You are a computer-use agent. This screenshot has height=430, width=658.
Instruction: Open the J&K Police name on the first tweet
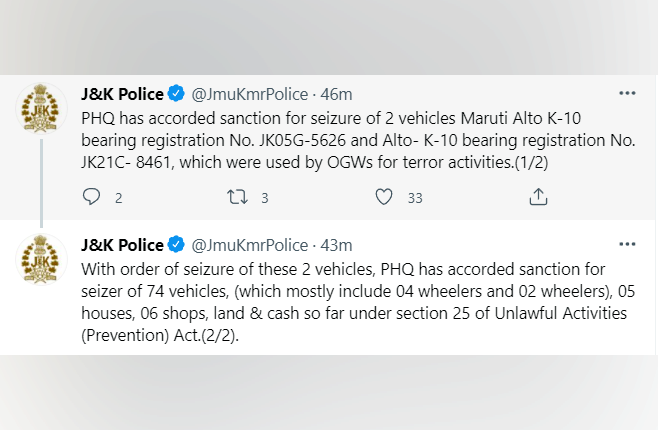point(123,94)
